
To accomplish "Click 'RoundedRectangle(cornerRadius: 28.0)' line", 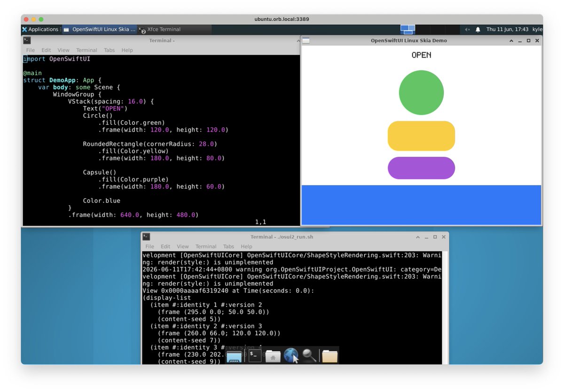I will [150, 144].
